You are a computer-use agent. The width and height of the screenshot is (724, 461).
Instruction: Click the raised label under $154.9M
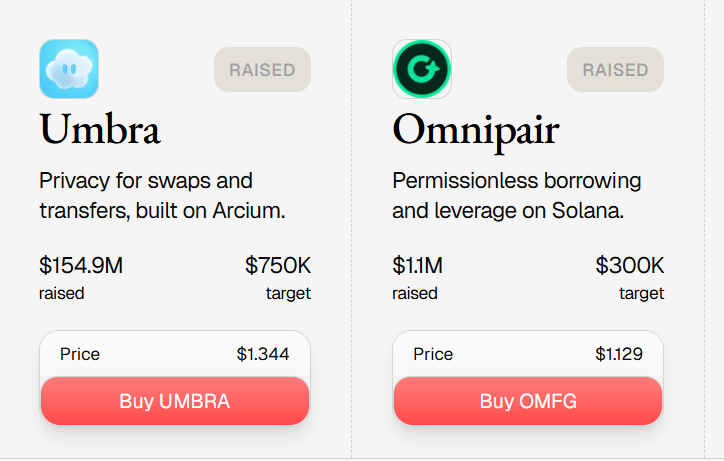pyautogui.click(x=61, y=293)
